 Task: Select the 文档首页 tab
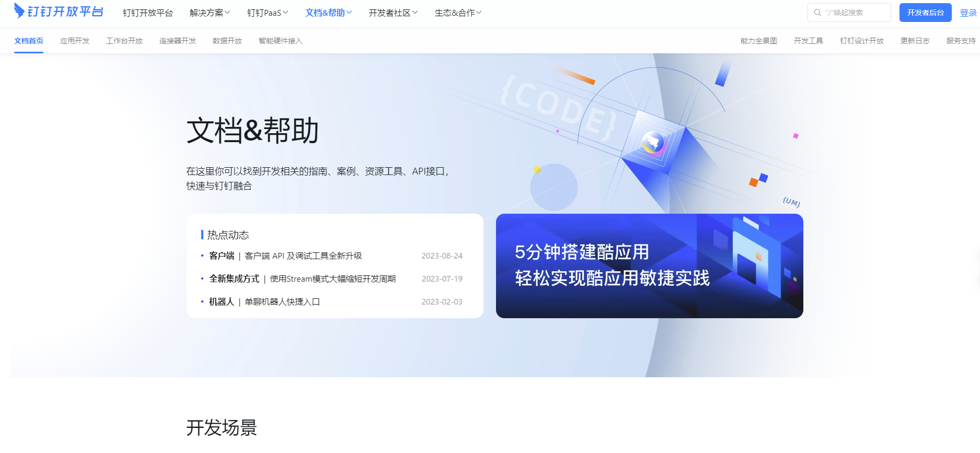[x=29, y=41]
